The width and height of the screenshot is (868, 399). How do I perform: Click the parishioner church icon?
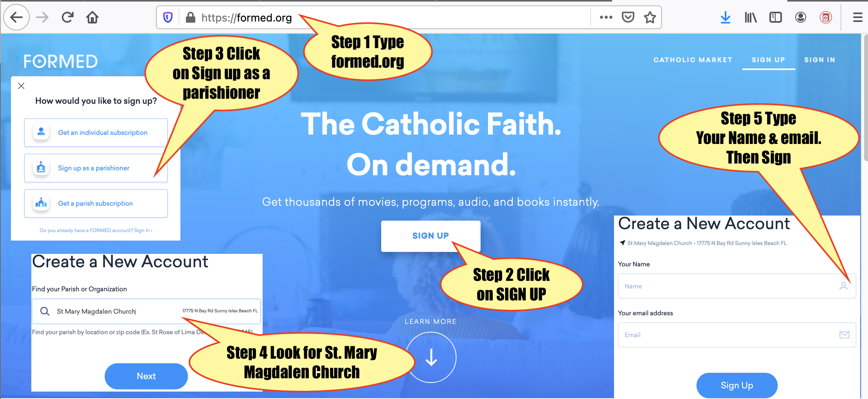tap(41, 167)
